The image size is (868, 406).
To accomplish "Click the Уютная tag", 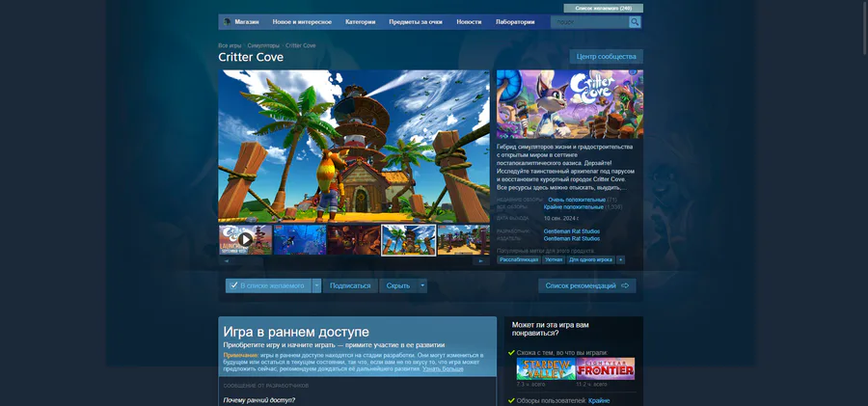I will click(554, 259).
